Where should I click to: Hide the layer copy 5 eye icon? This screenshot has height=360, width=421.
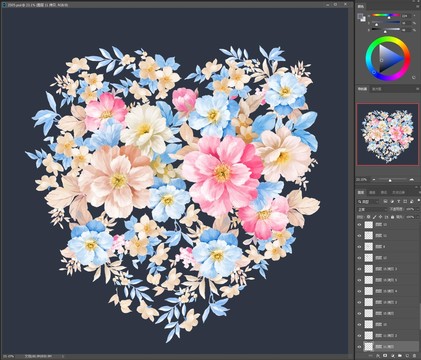coord(359,280)
